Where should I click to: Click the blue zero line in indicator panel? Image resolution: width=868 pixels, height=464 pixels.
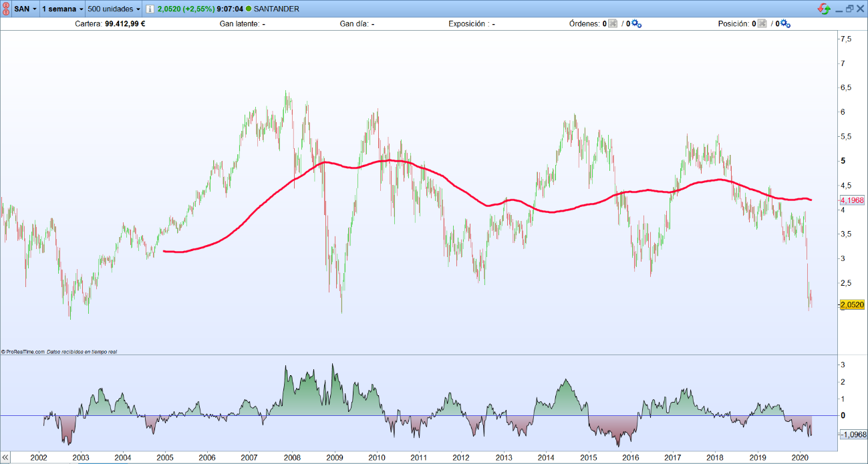click(418, 415)
